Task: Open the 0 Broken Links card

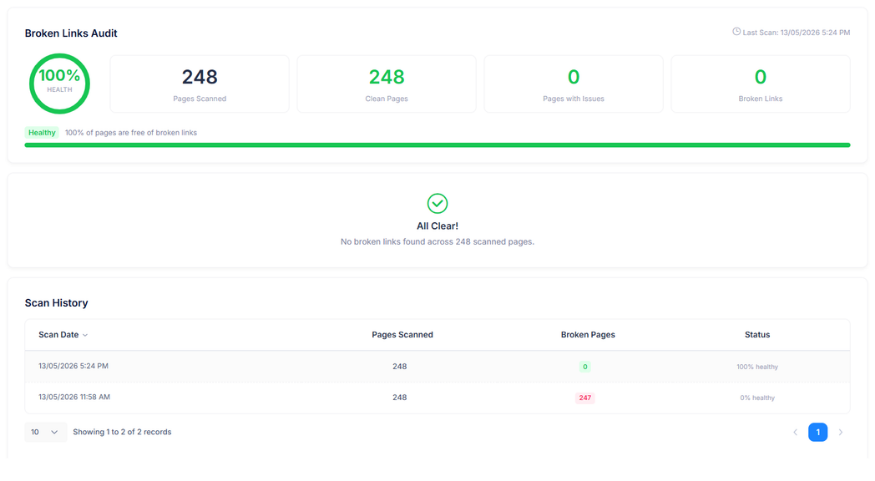Action: pos(760,84)
